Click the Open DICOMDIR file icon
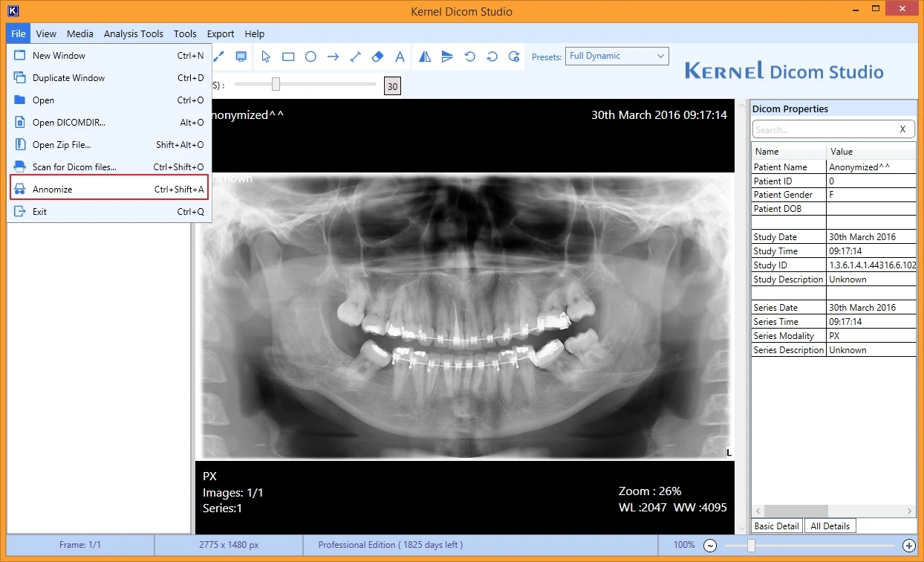 point(20,123)
